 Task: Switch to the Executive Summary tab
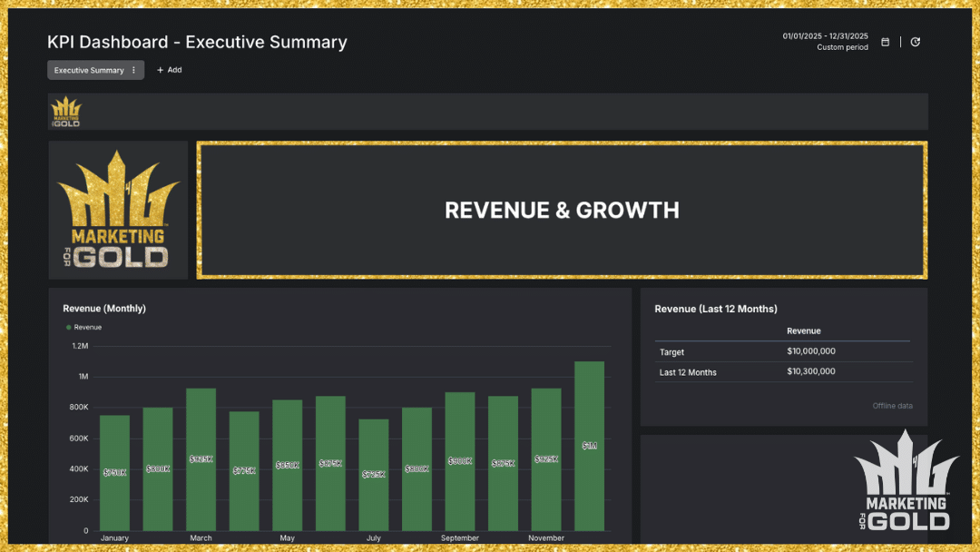(x=88, y=70)
